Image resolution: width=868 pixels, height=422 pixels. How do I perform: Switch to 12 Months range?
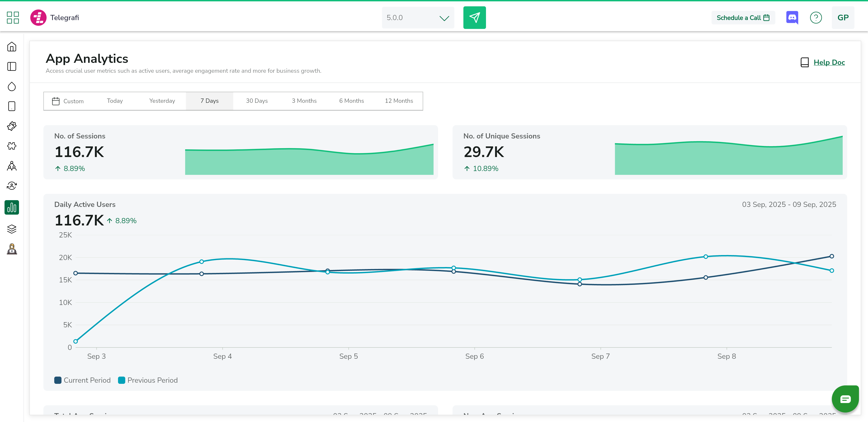point(399,101)
